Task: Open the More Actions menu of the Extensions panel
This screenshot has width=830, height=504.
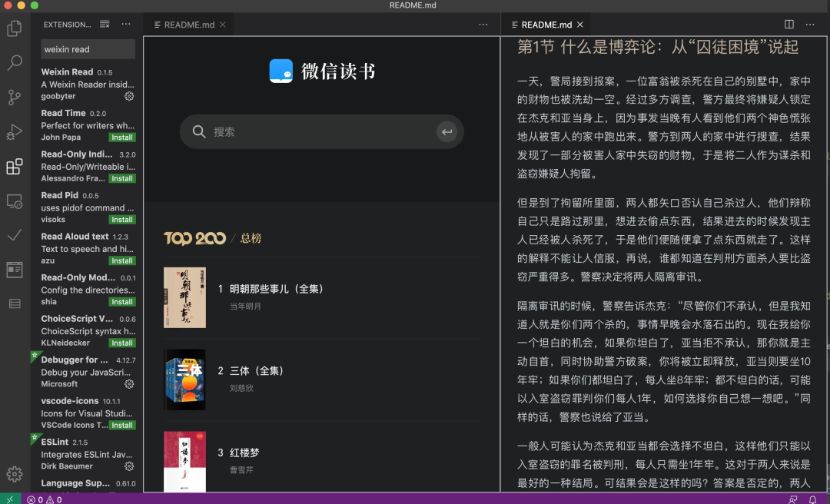Action: (125, 24)
